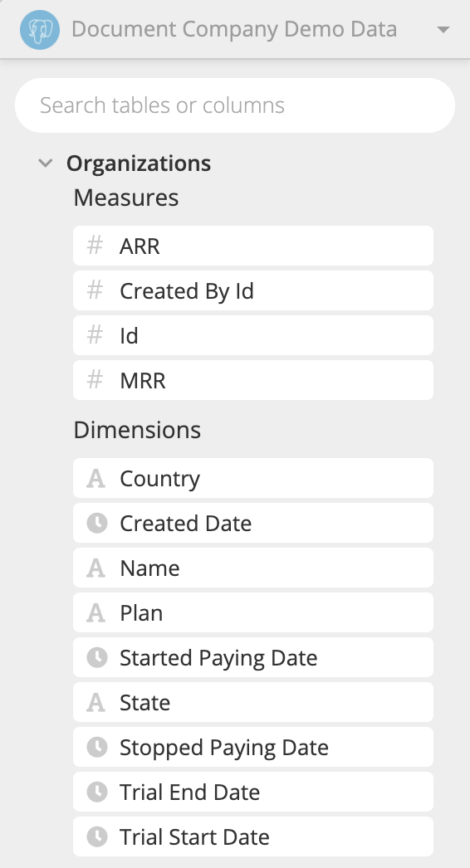Viewport: 470px width, 868px height.
Task: Open the data source dropdown arrow
Action: [443, 29]
